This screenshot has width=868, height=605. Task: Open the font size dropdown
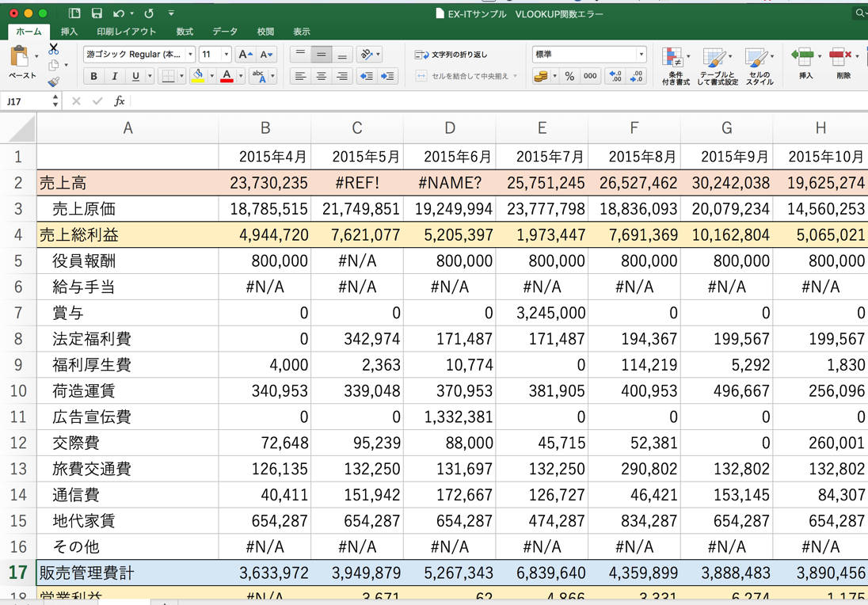[226, 55]
